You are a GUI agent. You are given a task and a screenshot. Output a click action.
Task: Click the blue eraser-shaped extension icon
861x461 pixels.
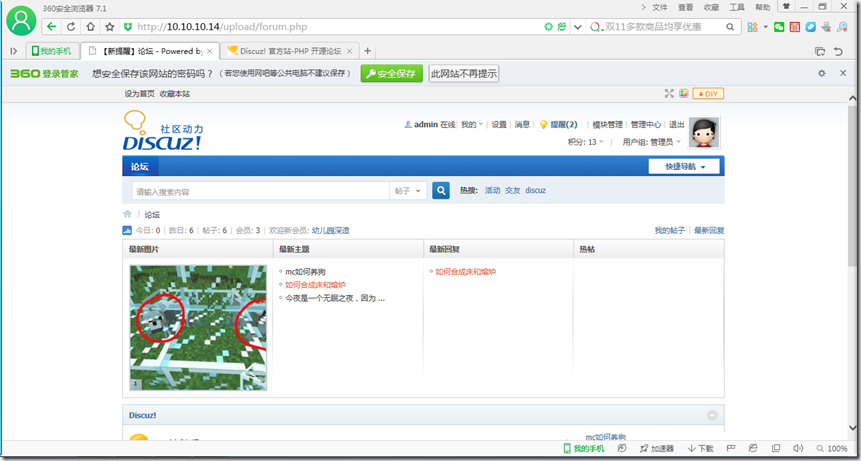(810, 27)
